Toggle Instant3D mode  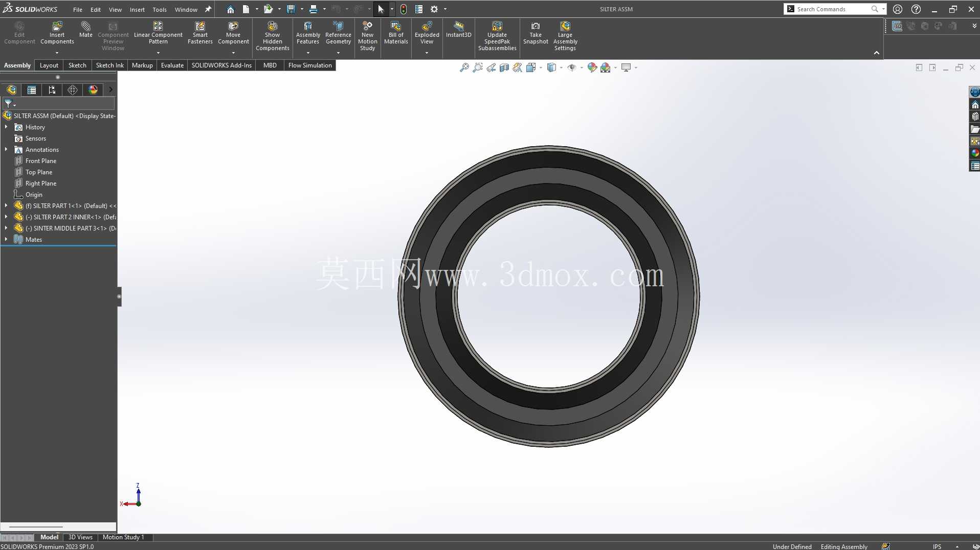(459, 30)
